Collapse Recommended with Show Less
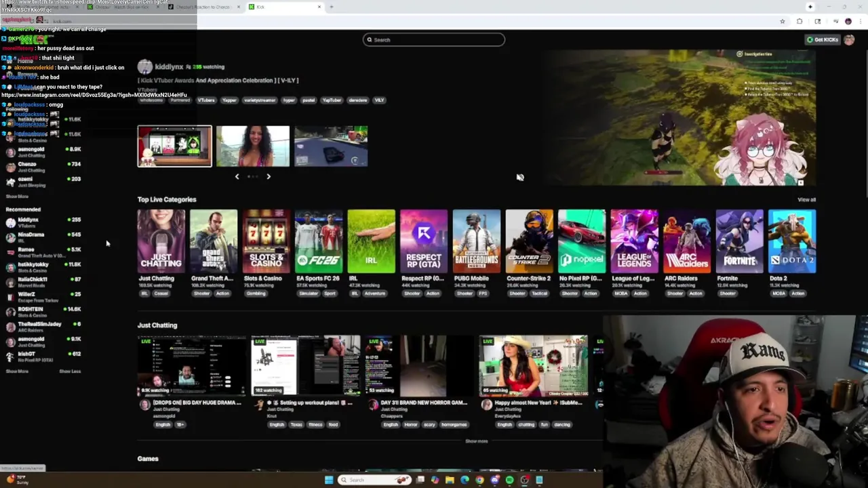The image size is (868, 488). pos(70,371)
